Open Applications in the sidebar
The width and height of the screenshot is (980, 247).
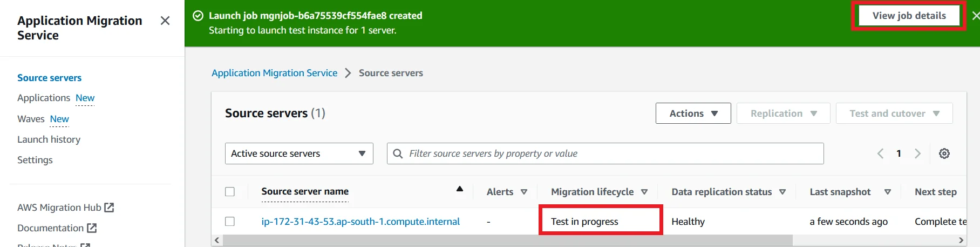tap(44, 98)
